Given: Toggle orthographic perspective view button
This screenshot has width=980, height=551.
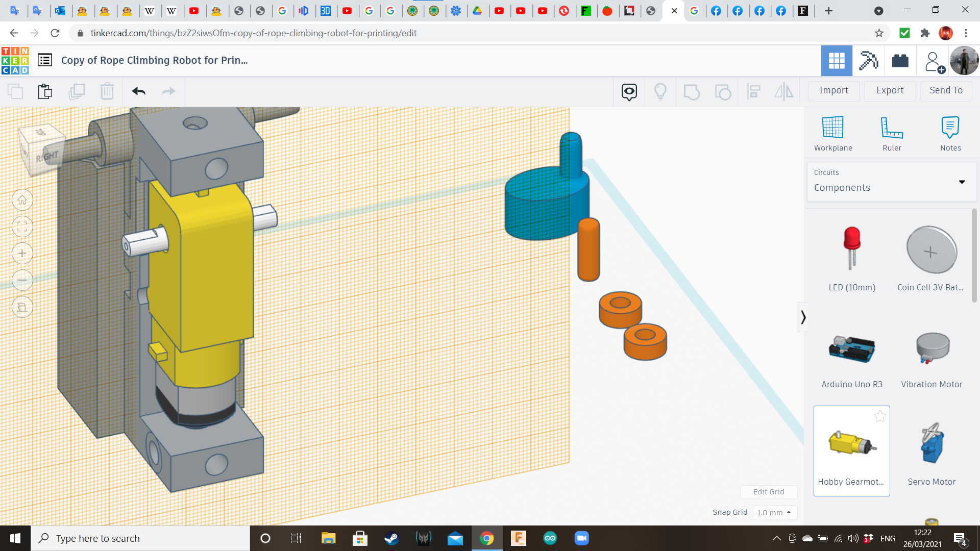Looking at the screenshot, I should [x=22, y=307].
